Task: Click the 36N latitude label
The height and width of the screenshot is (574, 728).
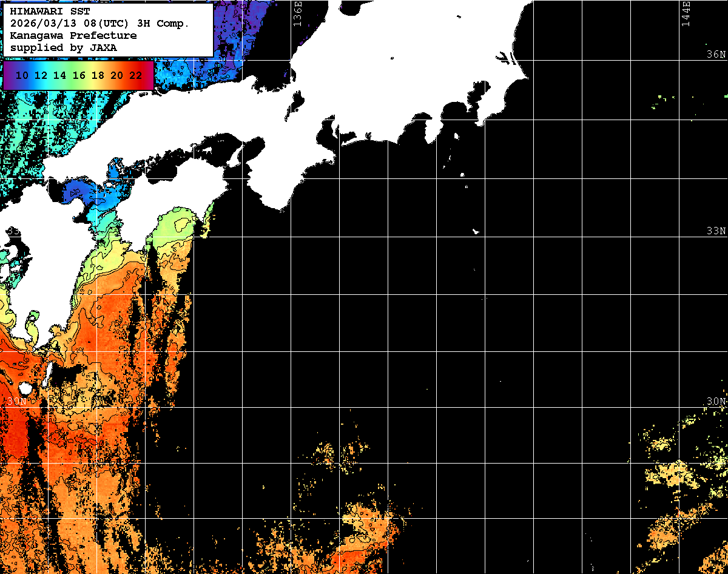Action: (716, 55)
